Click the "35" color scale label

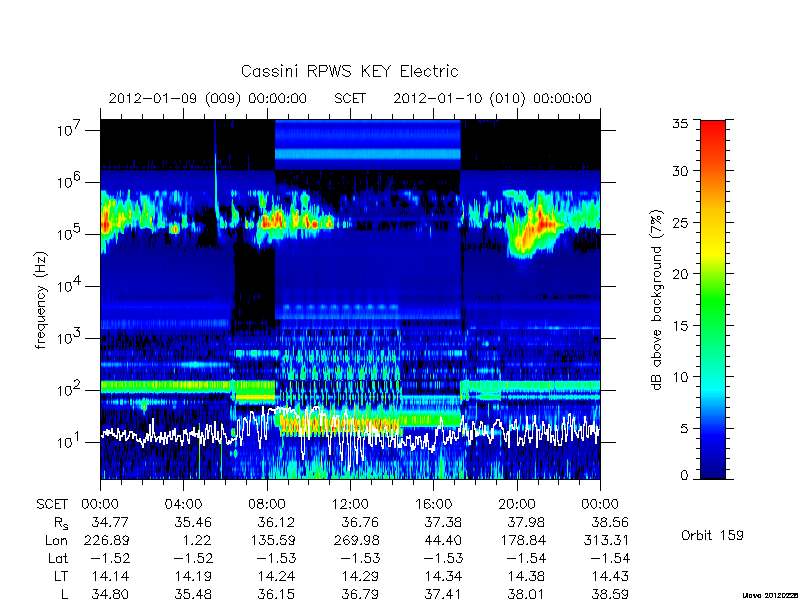click(680, 124)
